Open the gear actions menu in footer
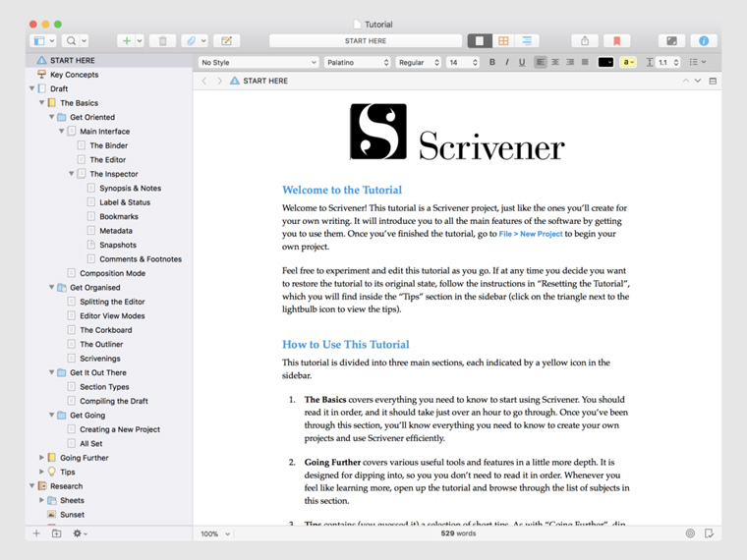Image resolution: width=747 pixels, height=560 pixels. [80, 533]
